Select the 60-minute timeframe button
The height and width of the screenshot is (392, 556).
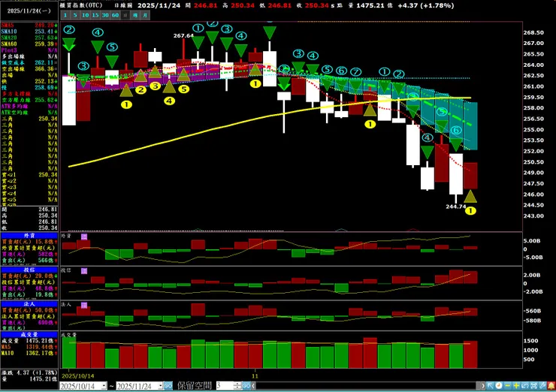click(115, 15)
